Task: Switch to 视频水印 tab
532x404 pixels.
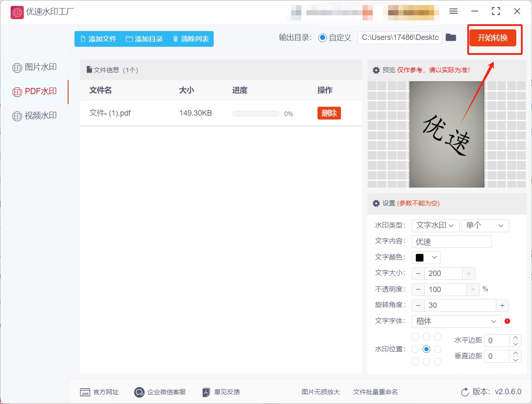Action: pyautogui.click(x=34, y=116)
